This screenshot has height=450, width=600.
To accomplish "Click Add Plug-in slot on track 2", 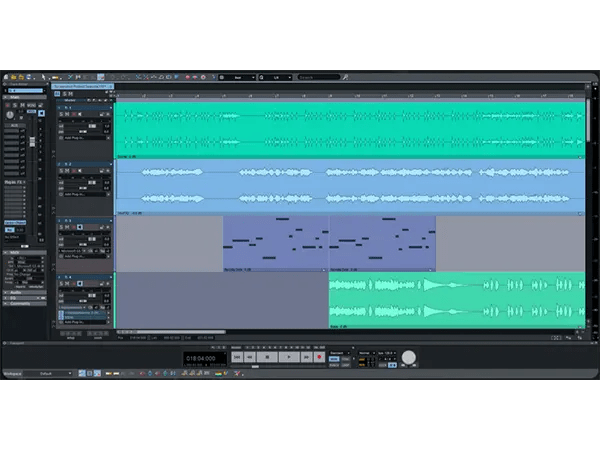I will pos(85,194).
